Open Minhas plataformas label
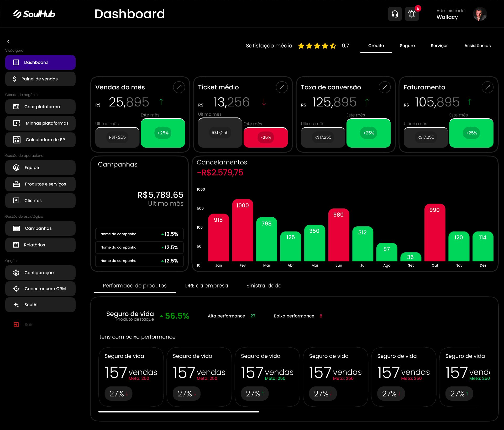This screenshot has height=430, width=504. [47, 123]
